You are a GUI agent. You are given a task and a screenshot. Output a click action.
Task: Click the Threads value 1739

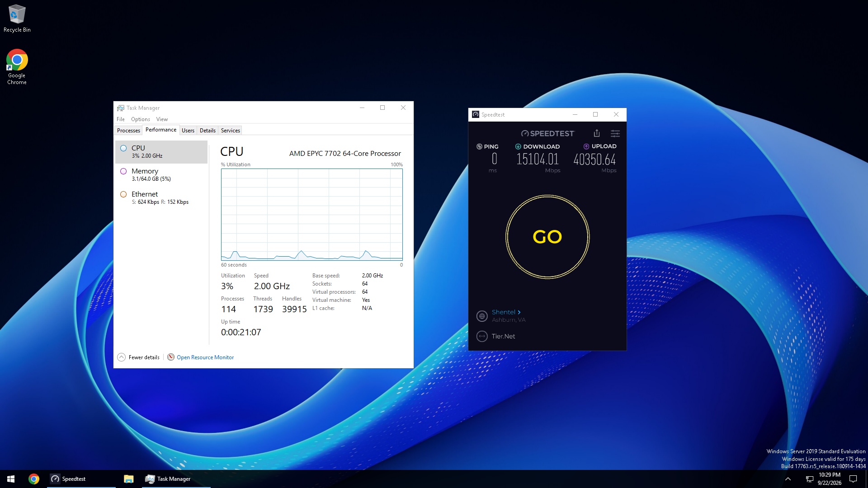point(263,309)
